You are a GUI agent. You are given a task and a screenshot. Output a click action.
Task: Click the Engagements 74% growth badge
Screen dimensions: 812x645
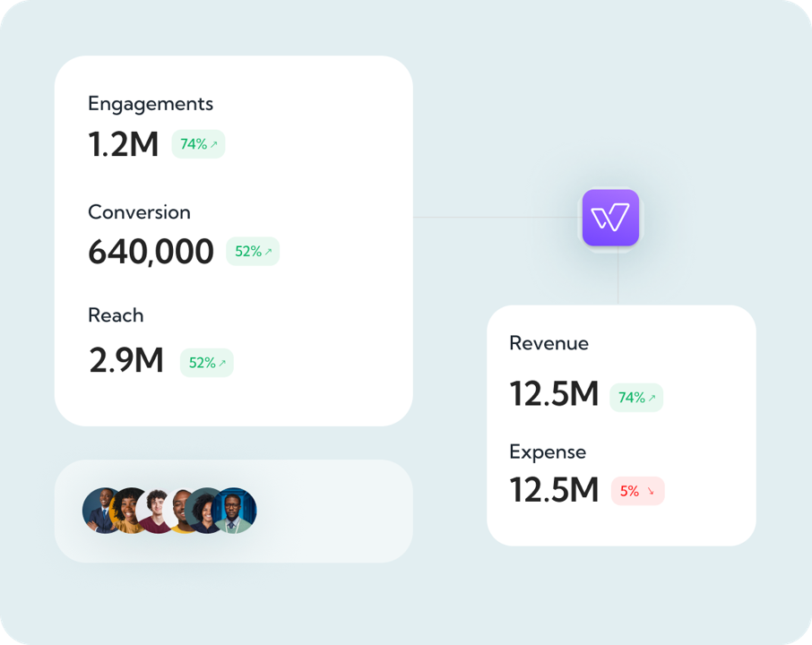[x=198, y=144]
